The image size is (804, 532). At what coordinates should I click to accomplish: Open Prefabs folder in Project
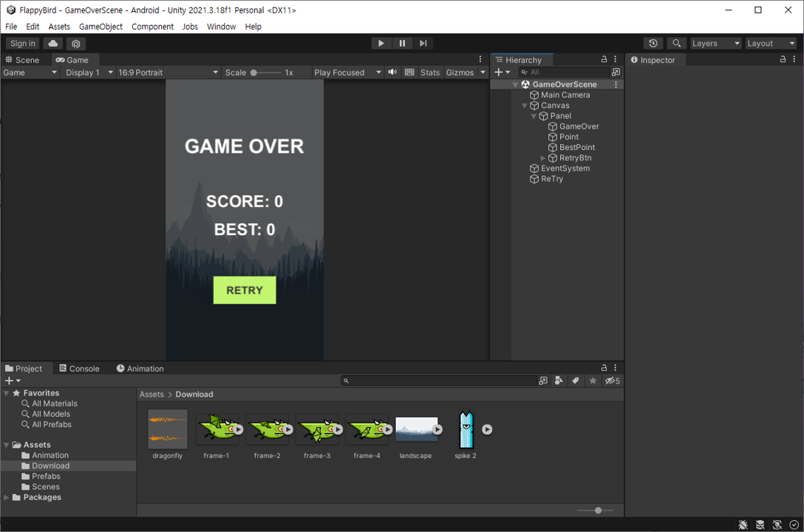46,476
